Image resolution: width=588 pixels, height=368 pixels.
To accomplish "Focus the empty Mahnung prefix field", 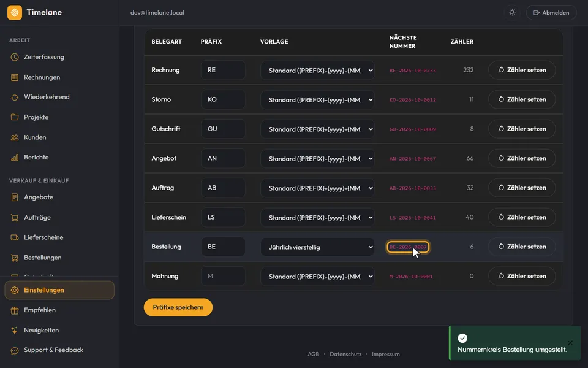I will (x=223, y=276).
